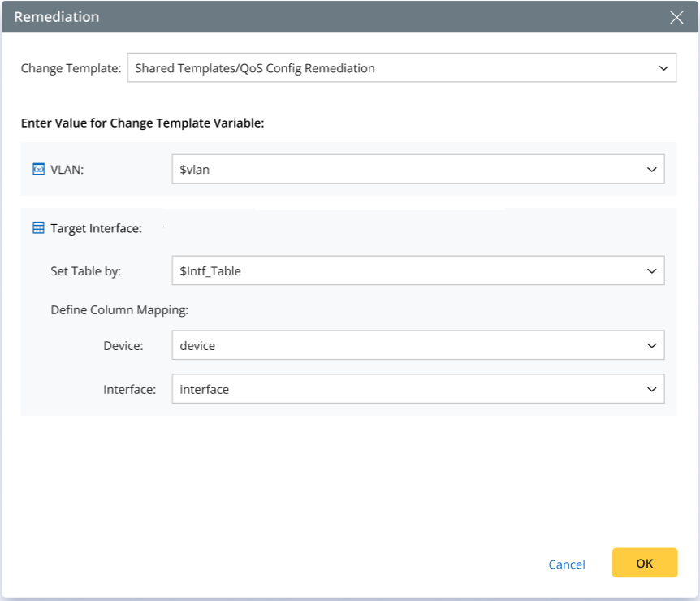Screen dimensions: 700x601
Task: Click the 'Target Interface:' label
Action: point(96,228)
